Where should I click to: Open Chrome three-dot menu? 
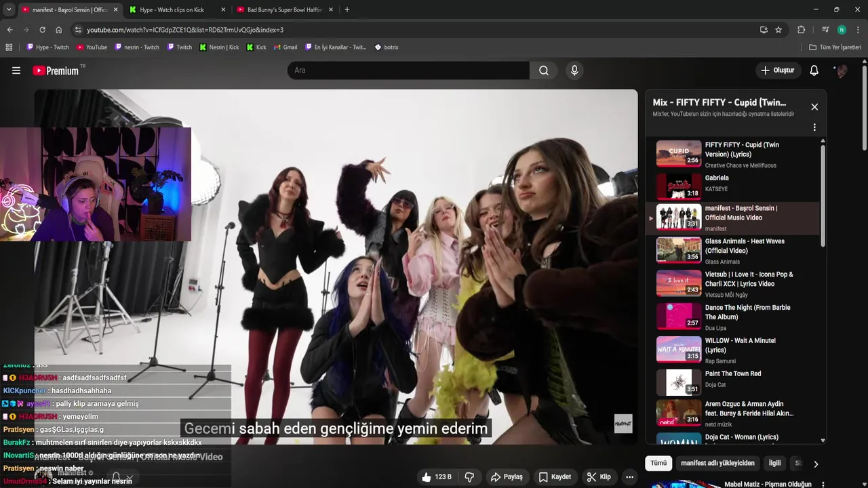point(858,30)
